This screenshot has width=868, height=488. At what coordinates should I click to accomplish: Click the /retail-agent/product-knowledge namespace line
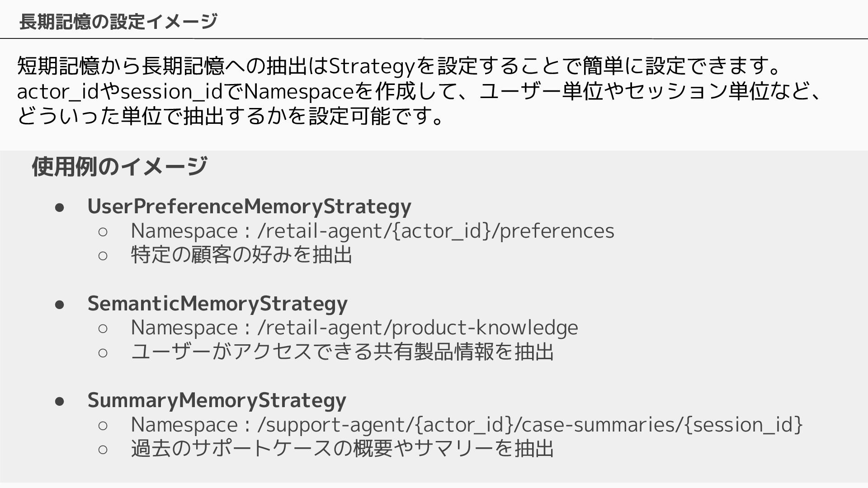(x=354, y=328)
